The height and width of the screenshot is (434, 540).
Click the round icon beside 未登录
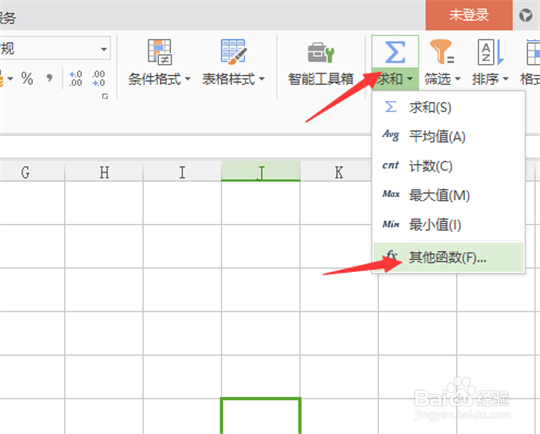(x=526, y=16)
